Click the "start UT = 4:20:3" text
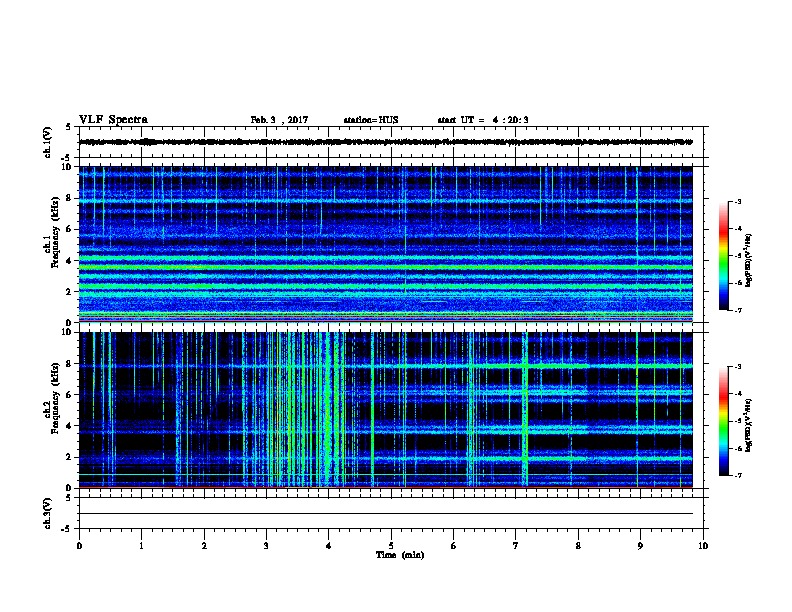Viewport: 792px width, 612px height. [x=483, y=120]
